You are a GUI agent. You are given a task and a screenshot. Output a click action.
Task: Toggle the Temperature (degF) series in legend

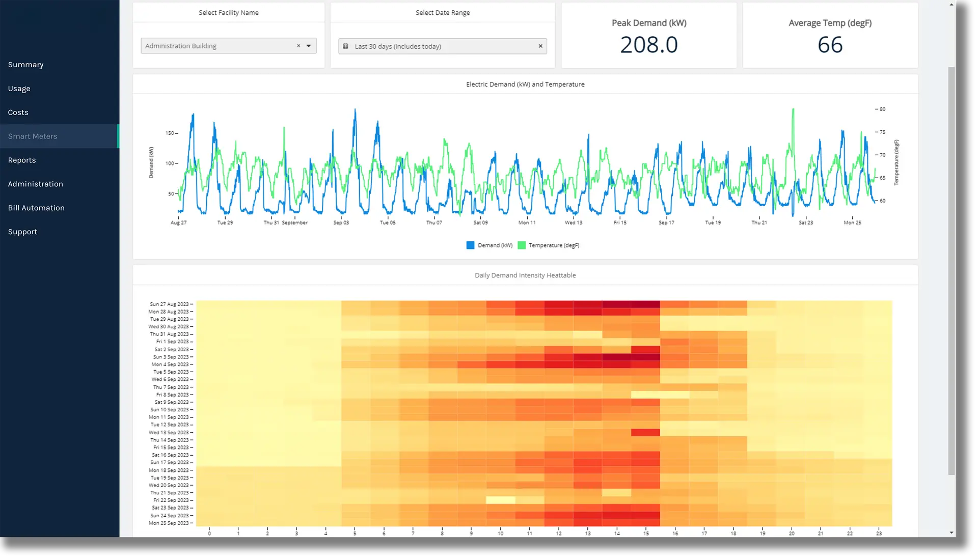click(x=548, y=245)
